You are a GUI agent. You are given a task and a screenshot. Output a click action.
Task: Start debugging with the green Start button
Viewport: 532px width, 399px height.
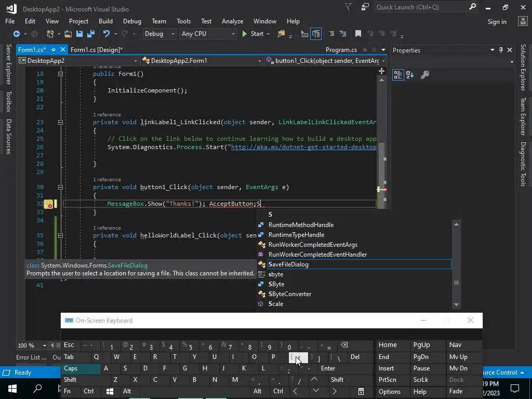point(253,34)
